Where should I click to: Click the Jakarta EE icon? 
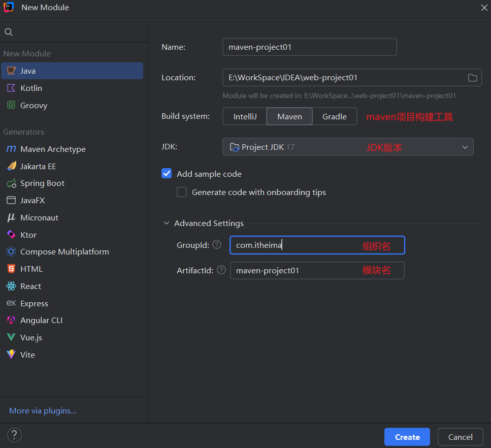tap(11, 166)
